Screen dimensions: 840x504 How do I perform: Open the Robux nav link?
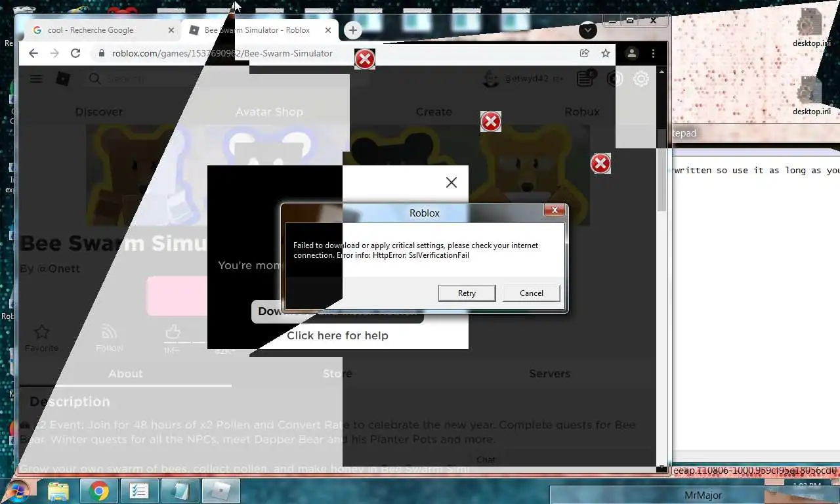582,112
